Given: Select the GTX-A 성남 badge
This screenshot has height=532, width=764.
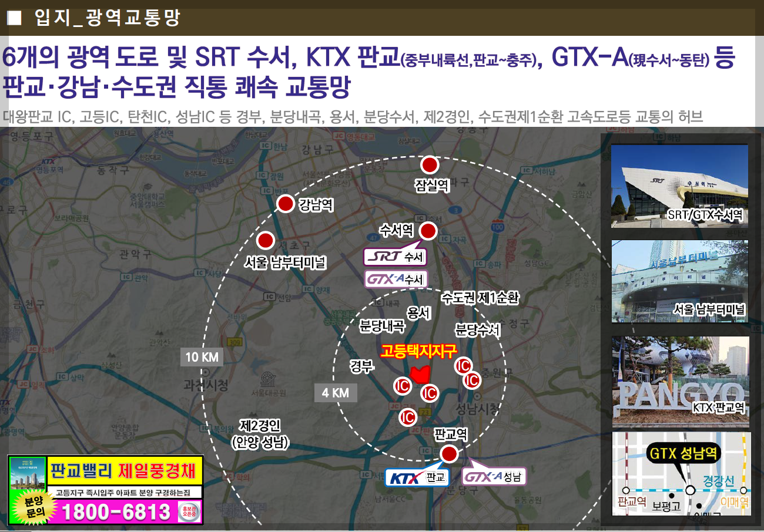Looking at the screenshot, I should point(495,477).
